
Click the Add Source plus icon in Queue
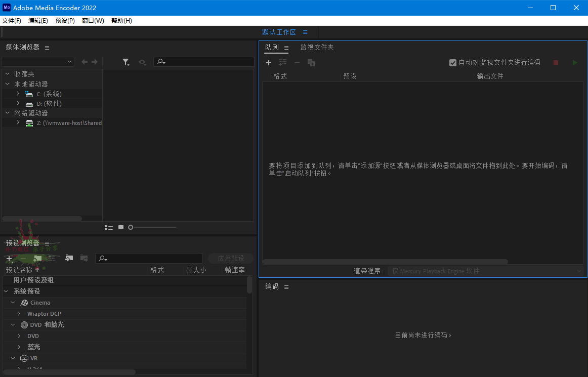coord(269,63)
